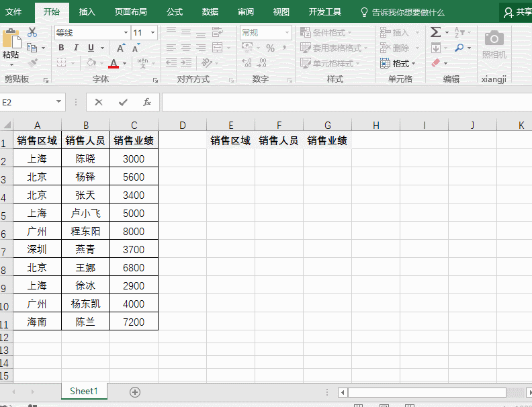The height and width of the screenshot is (407, 532).
Task: Click the Format Painter brush icon
Action: click(x=32, y=62)
